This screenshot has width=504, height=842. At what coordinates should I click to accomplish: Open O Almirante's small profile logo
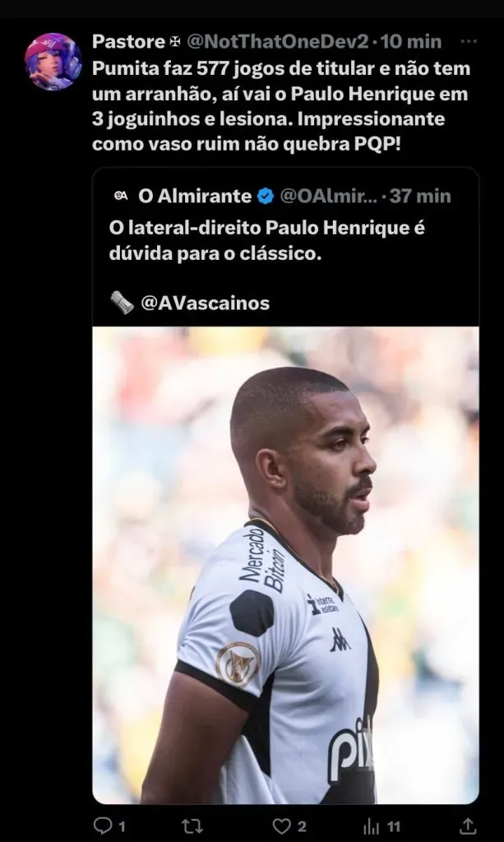(x=121, y=197)
